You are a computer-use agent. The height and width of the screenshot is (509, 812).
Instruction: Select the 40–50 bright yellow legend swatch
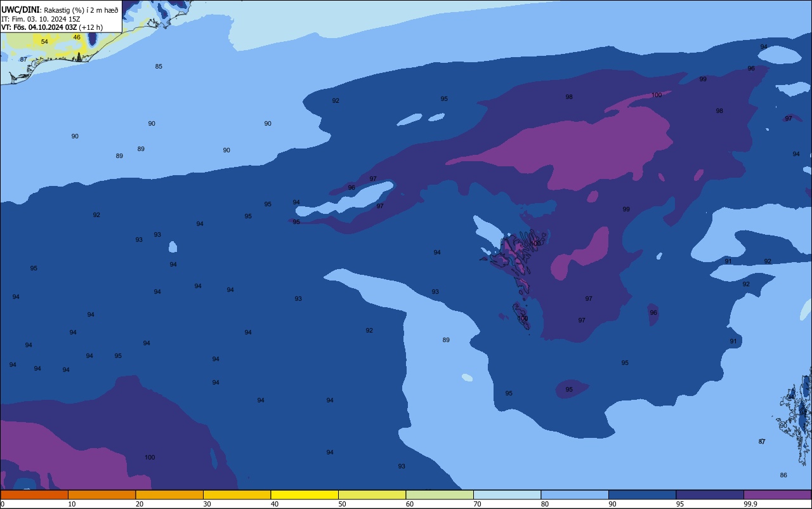coord(304,494)
